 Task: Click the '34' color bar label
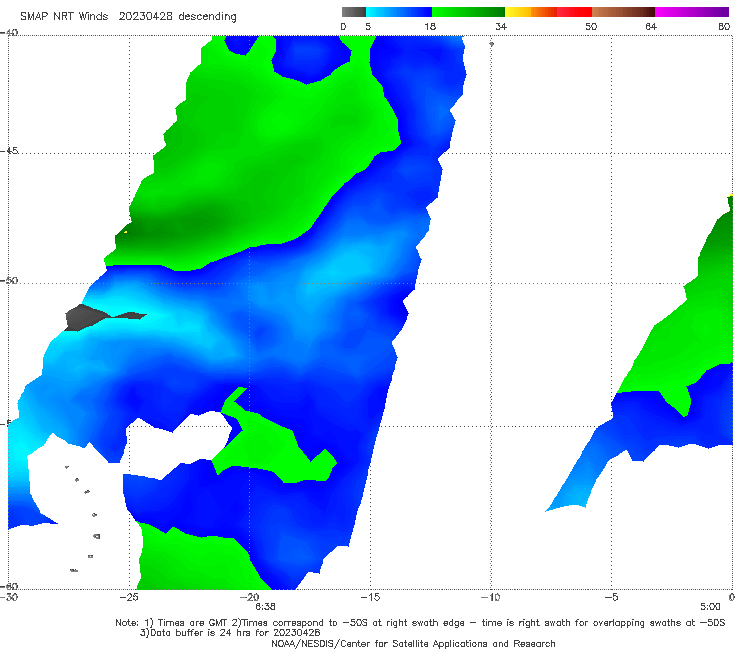pyautogui.click(x=501, y=27)
